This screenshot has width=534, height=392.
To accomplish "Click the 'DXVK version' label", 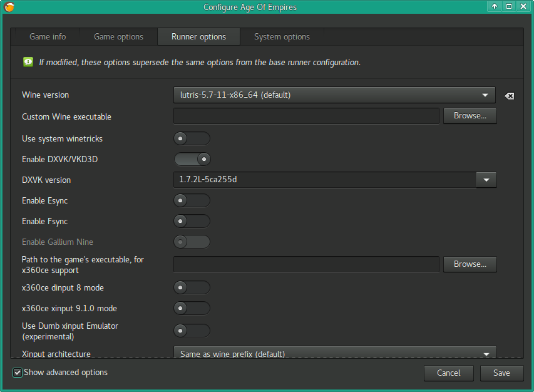I will 46,180.
